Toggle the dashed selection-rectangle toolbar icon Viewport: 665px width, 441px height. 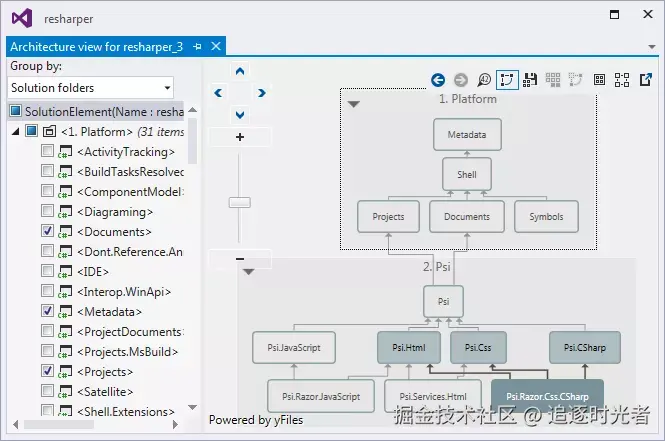pyautogui.click(x=507, y=80)
